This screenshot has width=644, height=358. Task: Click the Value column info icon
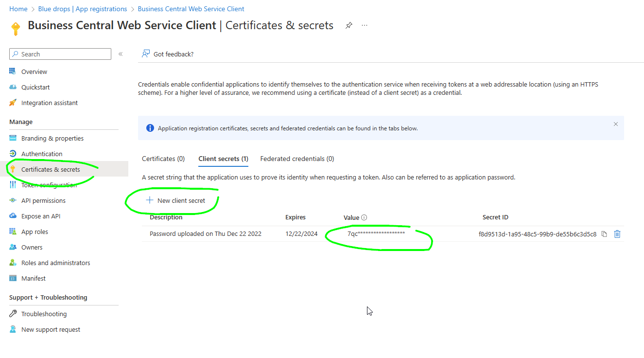(364, 218)
